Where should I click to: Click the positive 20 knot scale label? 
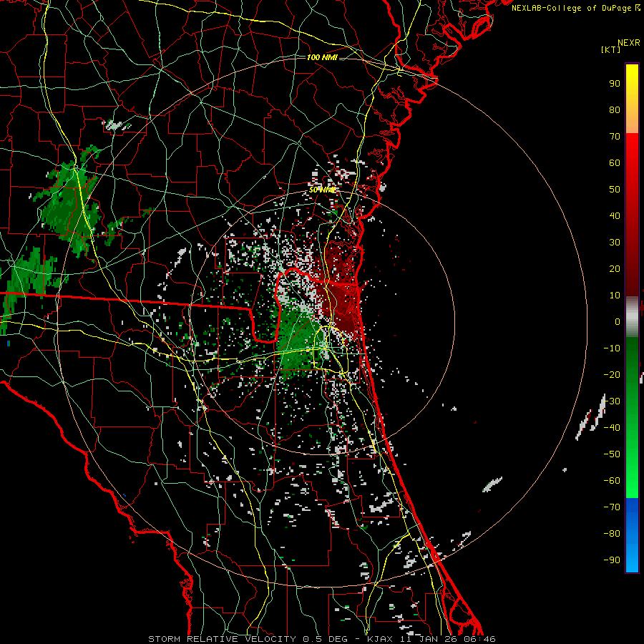click(615, 269)
